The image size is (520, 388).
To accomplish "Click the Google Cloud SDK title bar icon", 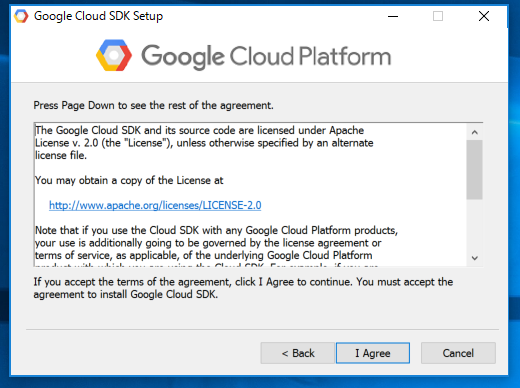I will point(21,16).
